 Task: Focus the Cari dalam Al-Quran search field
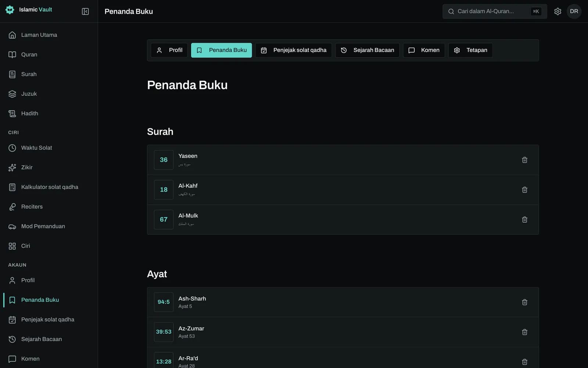495,11
